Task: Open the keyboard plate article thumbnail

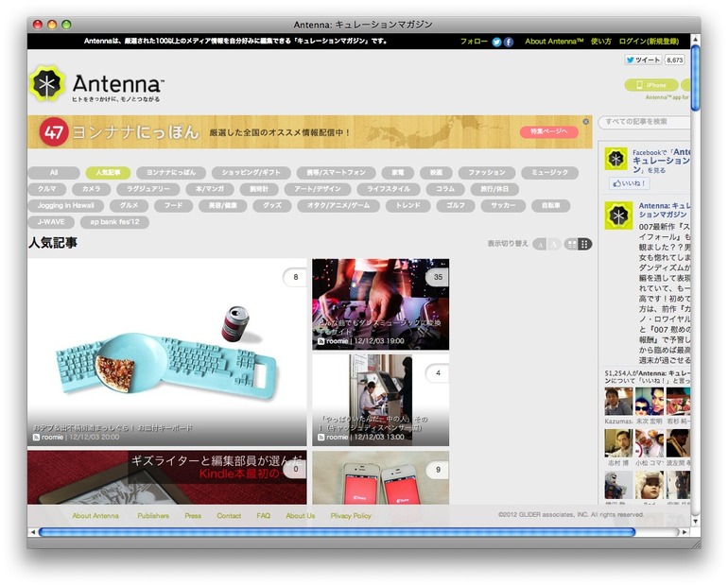Action: pos(167,353)
